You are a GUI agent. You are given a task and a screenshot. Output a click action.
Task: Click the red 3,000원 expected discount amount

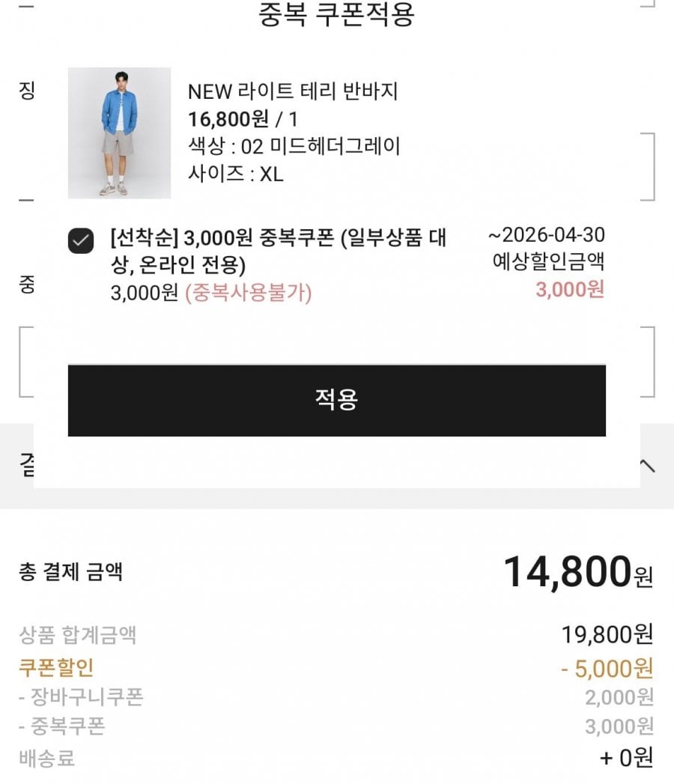(x=569, y=290)
